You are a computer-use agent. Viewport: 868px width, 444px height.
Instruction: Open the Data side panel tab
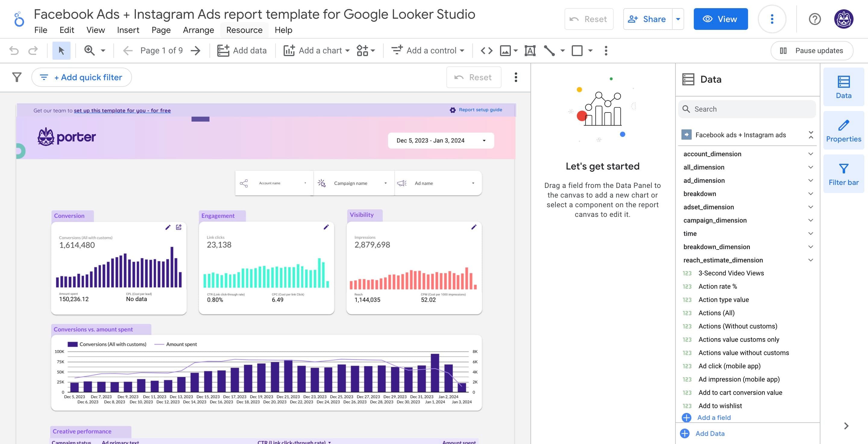pos(843,87)
